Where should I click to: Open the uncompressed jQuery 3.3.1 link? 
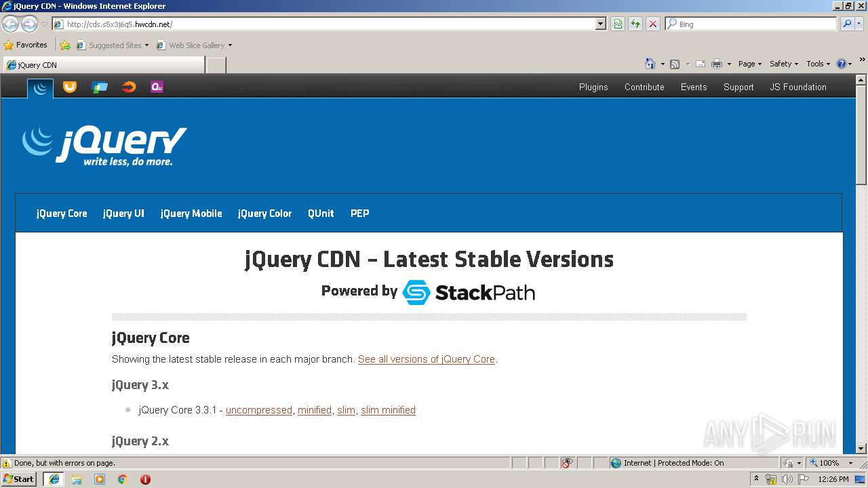click(259, 410)
